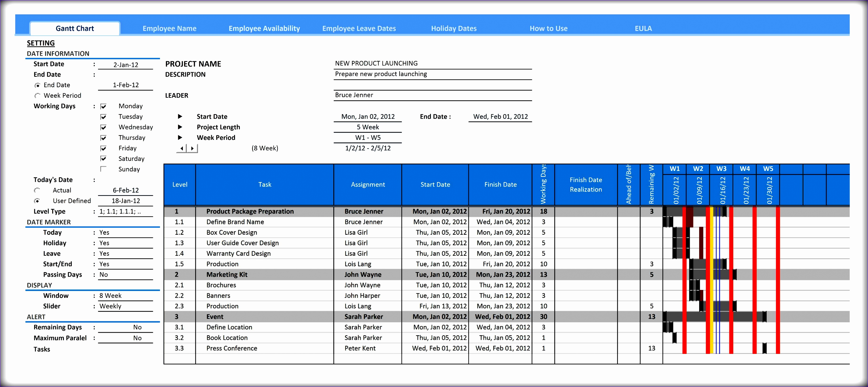Uncheck the Saturday working day checkbox
Image resolution: width=868 pixels, height=387 pixels.
coord(103,159)
